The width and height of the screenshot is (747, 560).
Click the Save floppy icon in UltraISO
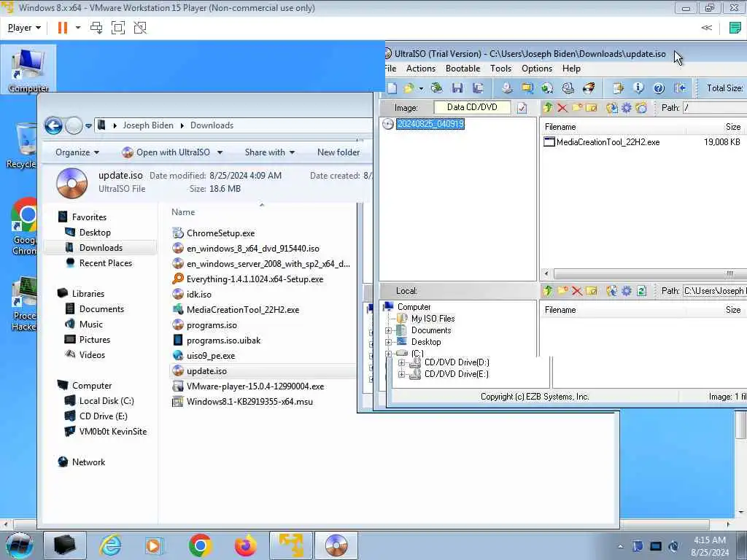click(457, 88)
